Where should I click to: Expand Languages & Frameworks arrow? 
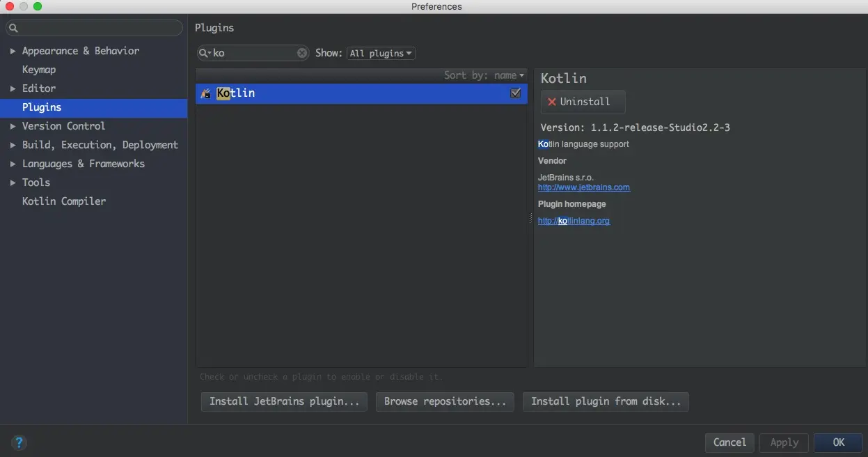coord(13,164)
